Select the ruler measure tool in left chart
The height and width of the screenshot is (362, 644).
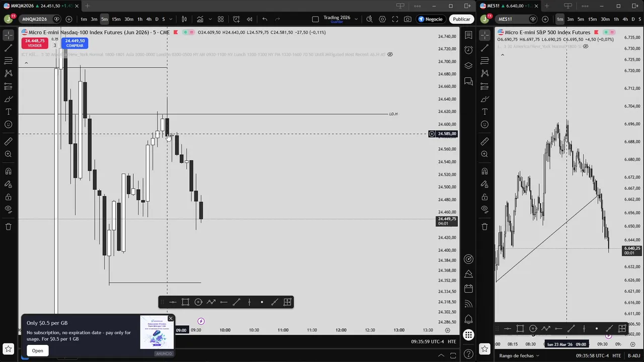click(x=8, y=142)
